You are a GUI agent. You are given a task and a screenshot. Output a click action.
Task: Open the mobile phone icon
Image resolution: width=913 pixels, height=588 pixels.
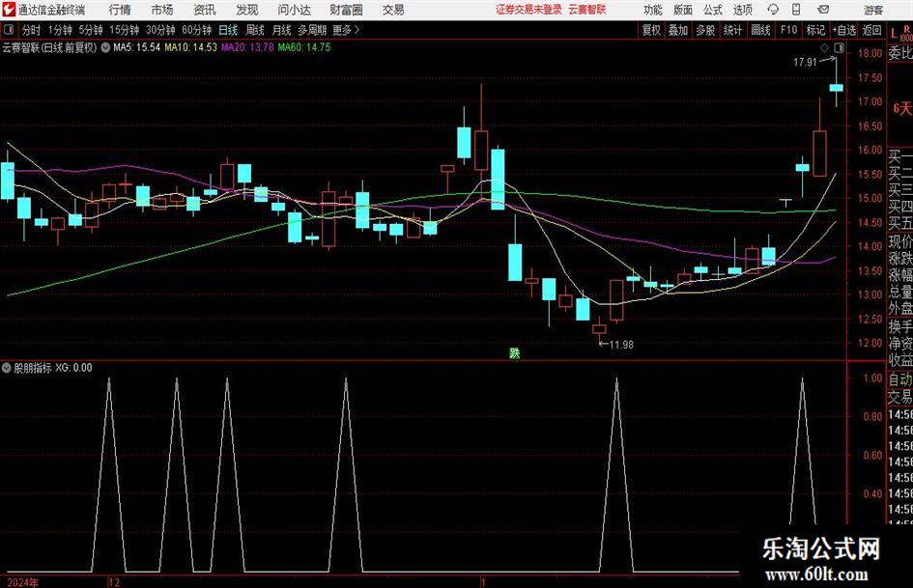point(796,10)
